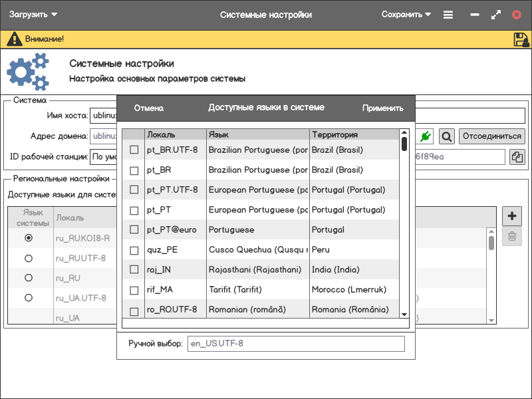Click the hamburger menu icon in title bar
The height and width of the screenshot is (399, 532).
[448, 15]
